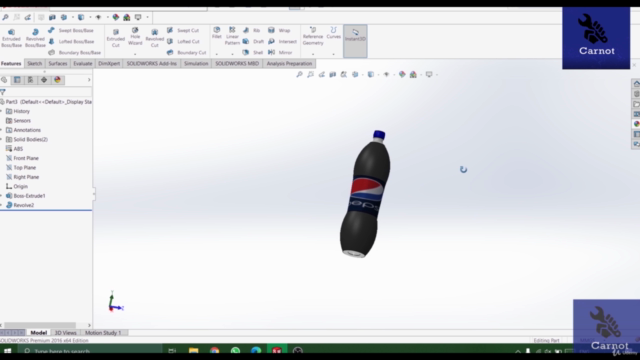Click the Shell feature tool
Image resolution: width=640 pixels, height=360 pixels.
click(x=253, y=53)
